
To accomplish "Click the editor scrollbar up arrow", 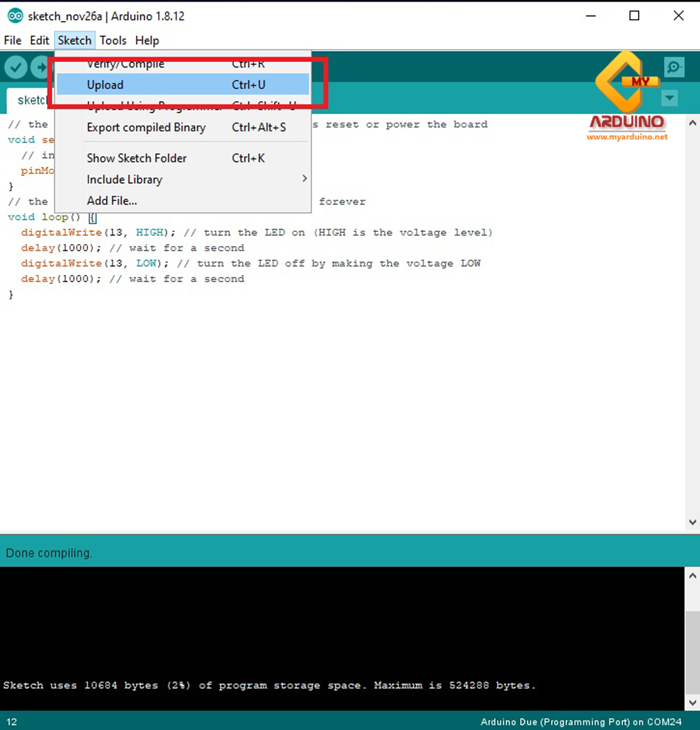I will tap(693, 122).
